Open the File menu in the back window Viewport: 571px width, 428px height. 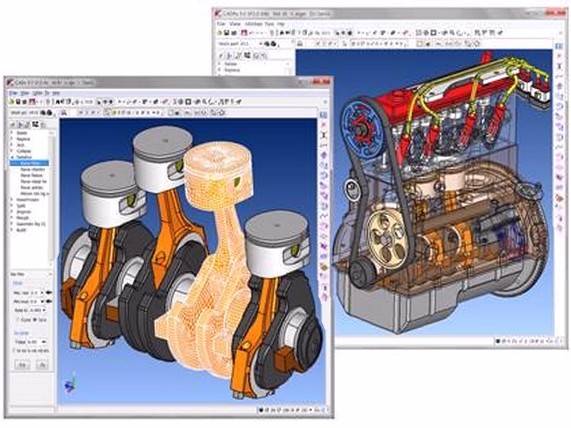coord(221,24)
